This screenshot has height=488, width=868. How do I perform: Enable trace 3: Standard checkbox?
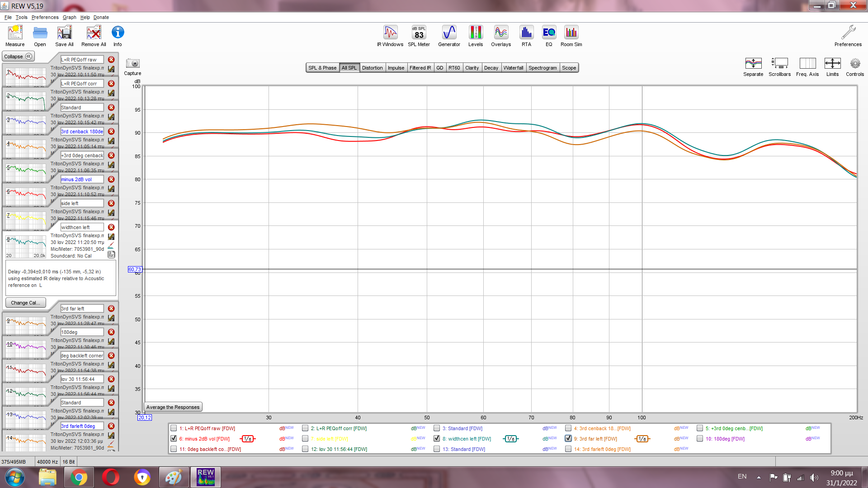coord(437,428)
